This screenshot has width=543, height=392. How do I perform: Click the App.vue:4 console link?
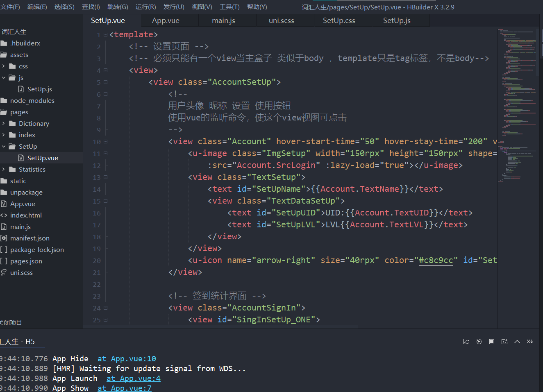coord(133,378)
